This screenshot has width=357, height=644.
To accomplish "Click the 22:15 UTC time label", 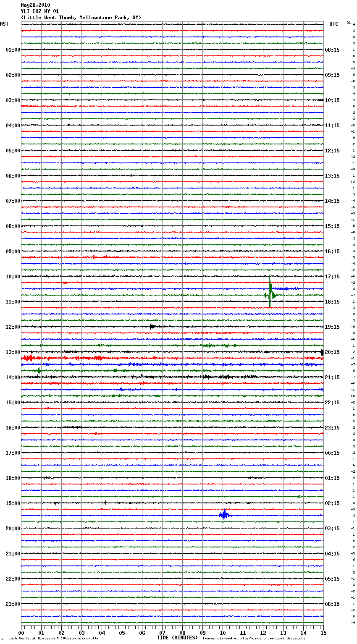I will click(332, 403).
